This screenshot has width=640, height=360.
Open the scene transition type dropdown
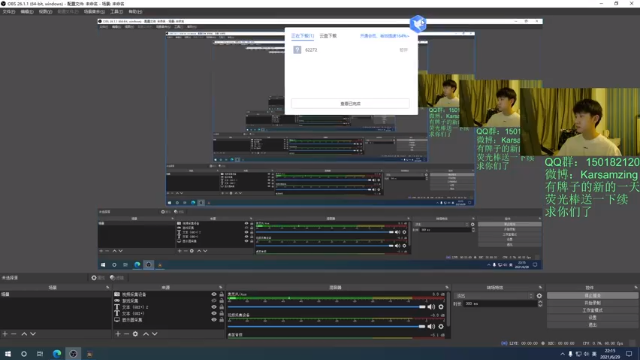[494, 296]
